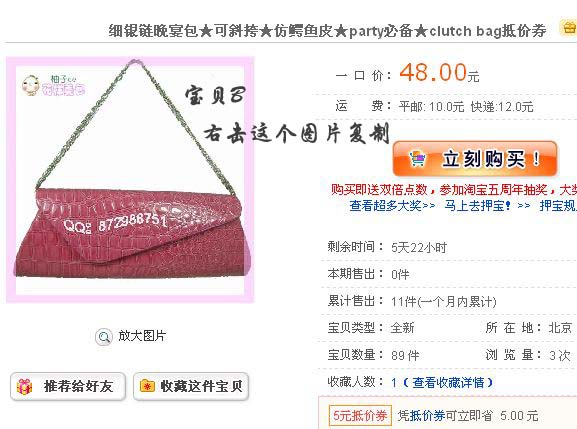Click the magnifier icon beside 放大图片
The height and width of the screenshot is (429, 577).
coord(104,337)
